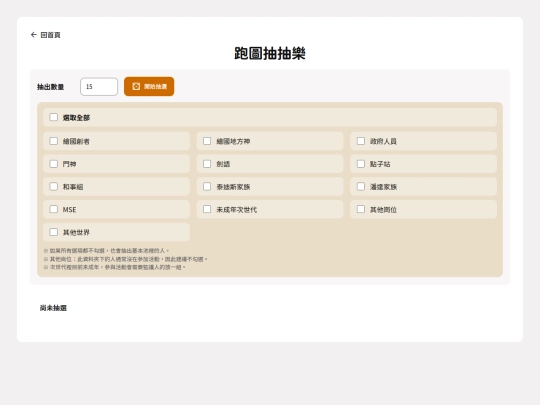Screen dimensions: 540x405
Task: Enable the checkbox for the 泰拉斯家族 option
Action: coord(207,186)
